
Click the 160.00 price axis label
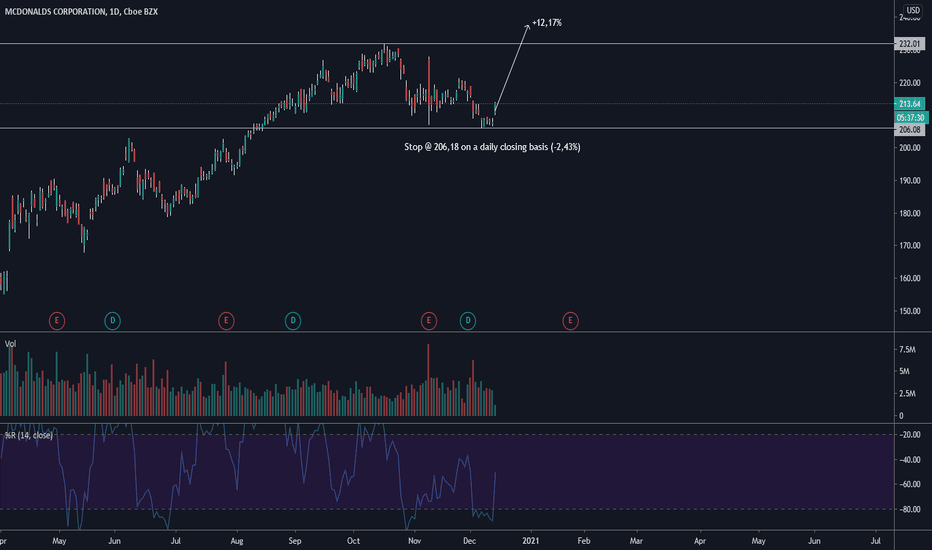[x=910, y=278]
